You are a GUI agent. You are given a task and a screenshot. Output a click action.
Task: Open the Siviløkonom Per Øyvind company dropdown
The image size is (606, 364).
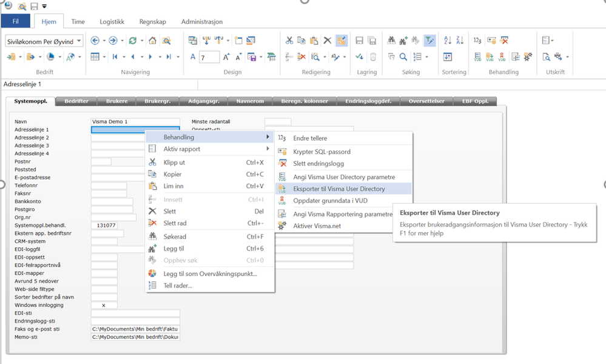pos(79,41)
